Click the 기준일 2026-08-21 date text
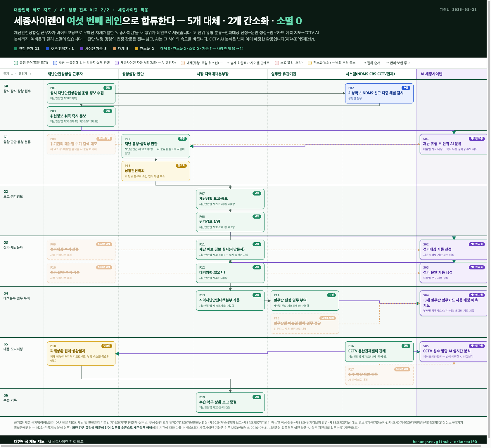This screenshot has height=448, width=491. click(458, 10)
